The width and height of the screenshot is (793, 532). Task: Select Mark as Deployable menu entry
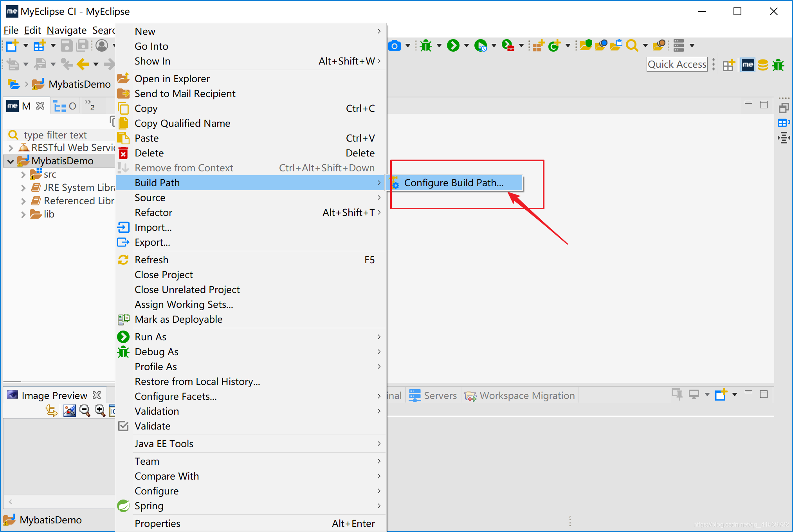point(251,319)
